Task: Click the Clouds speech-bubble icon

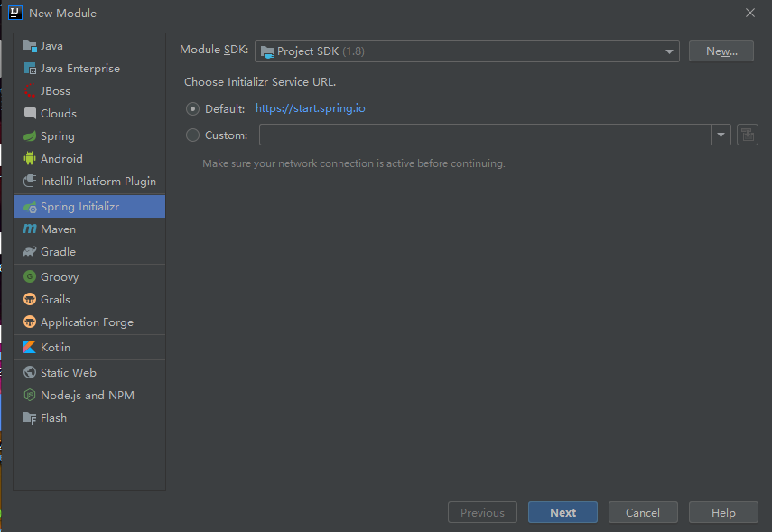Action: (x=30, y=113)
